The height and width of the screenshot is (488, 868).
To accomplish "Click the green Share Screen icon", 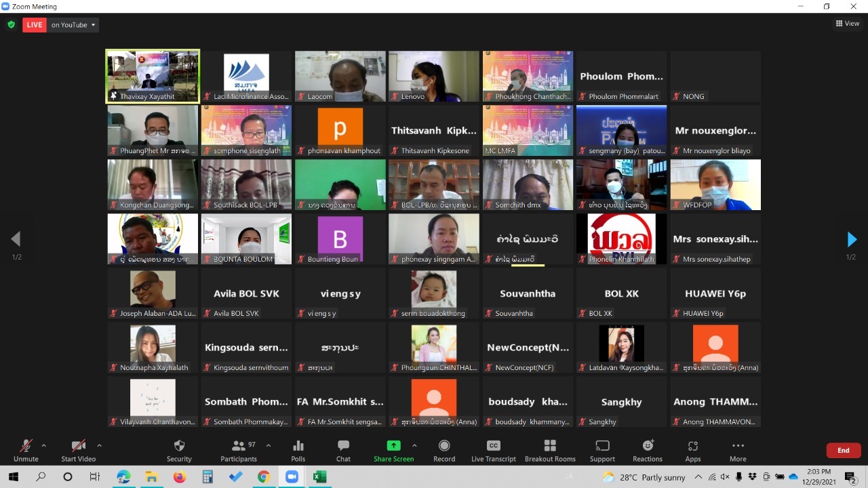I will pos(393,446).
